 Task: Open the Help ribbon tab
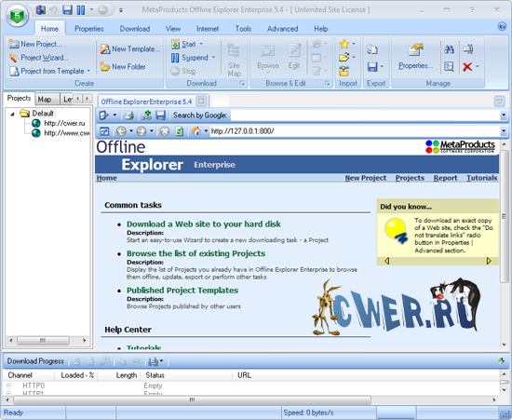click(320, 29)
